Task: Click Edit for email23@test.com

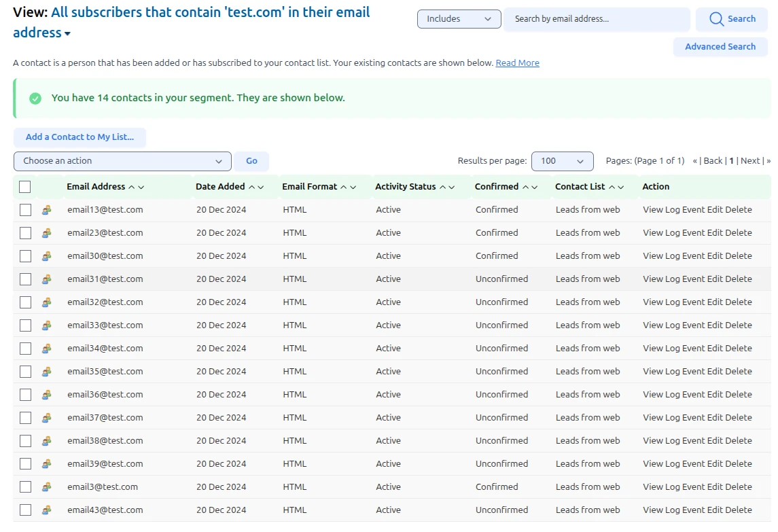Action: [x=715, y=233]
